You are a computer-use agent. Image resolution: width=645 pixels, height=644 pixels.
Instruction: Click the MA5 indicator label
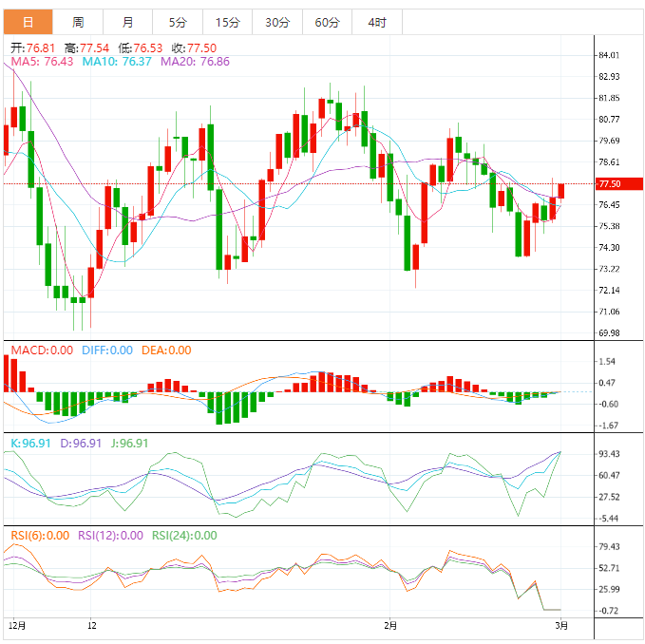pyautogui.click(x=42, y=61)
